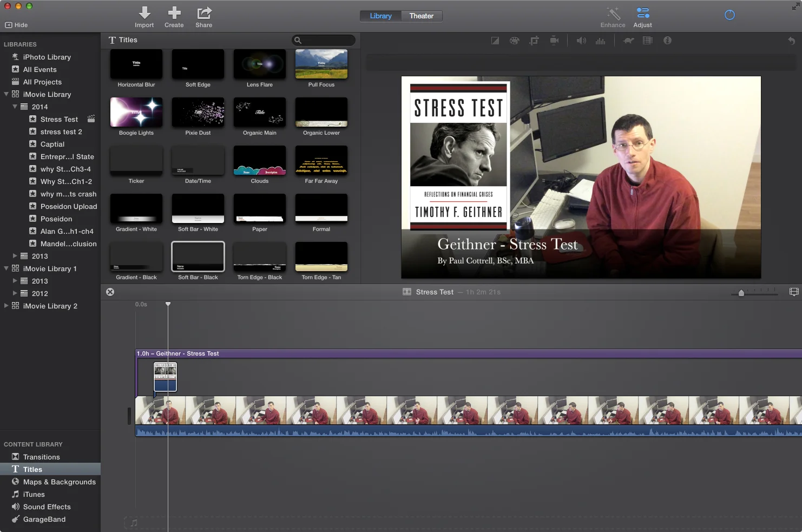Pick the Torn Edge - Tan title
The image size is (802, 532).
coord(321,257)
